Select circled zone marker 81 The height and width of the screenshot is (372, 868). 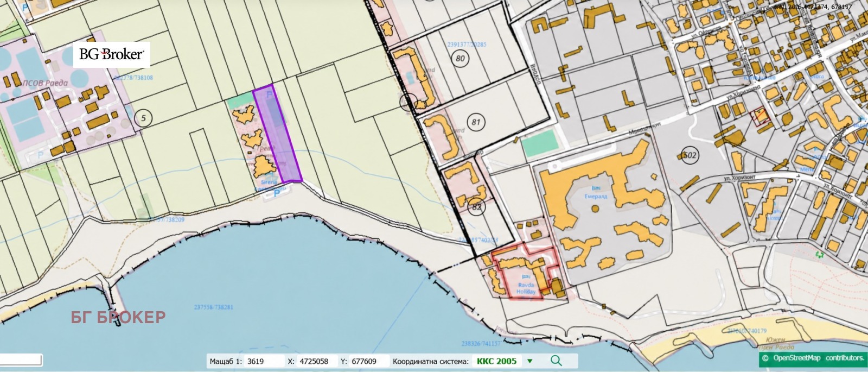pyautogui.click(x=476, y=122)
